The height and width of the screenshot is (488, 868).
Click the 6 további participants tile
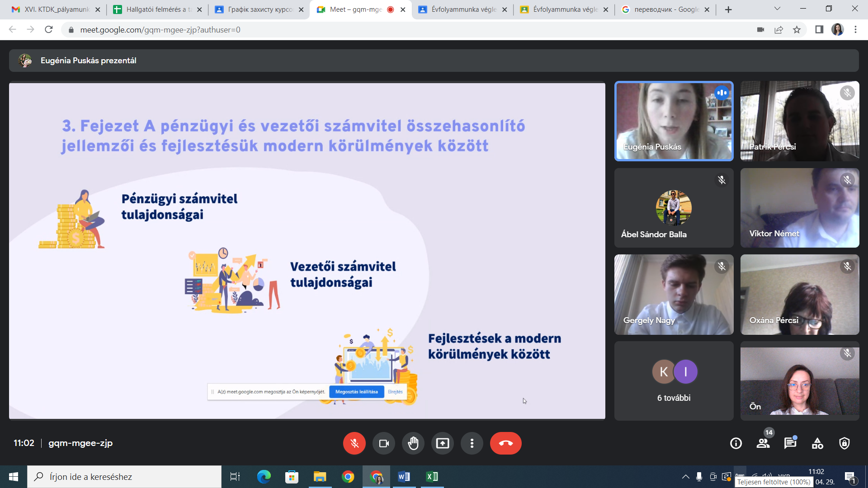click(674, 381)
